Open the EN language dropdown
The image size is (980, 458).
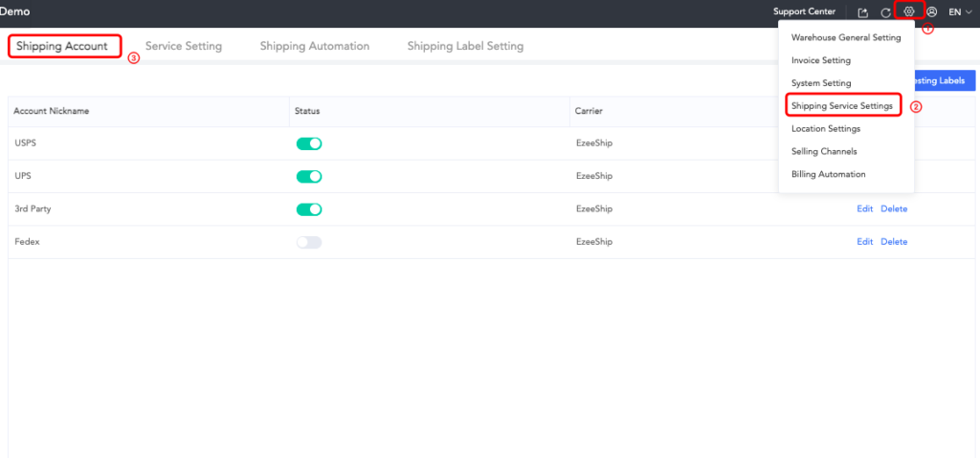pyautogui.click(x=960, y=11)
